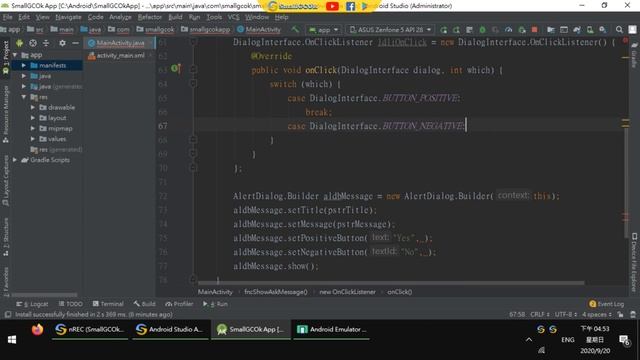
Task: Collapse the res folder
Action: [24, 97]
